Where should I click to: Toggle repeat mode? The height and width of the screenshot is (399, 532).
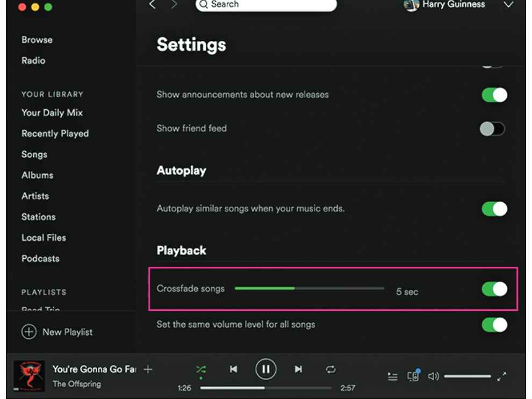tap(330, 369)
